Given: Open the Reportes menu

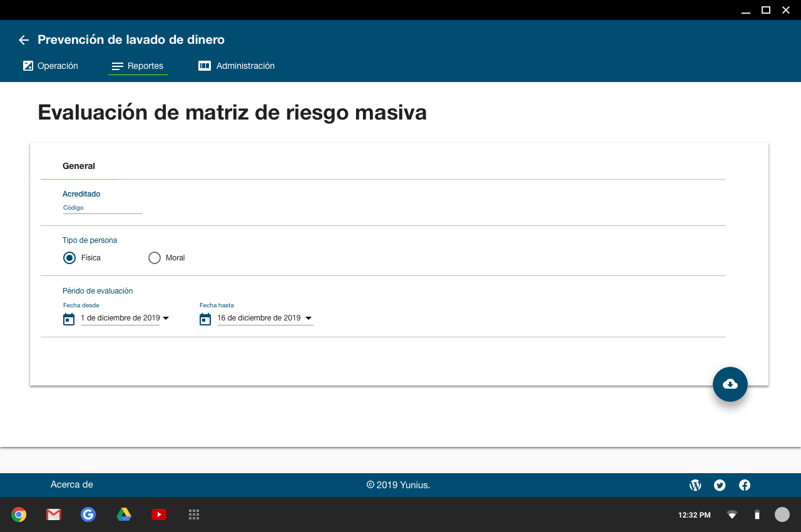Looking at the screenshot, I should pos(138,66).
